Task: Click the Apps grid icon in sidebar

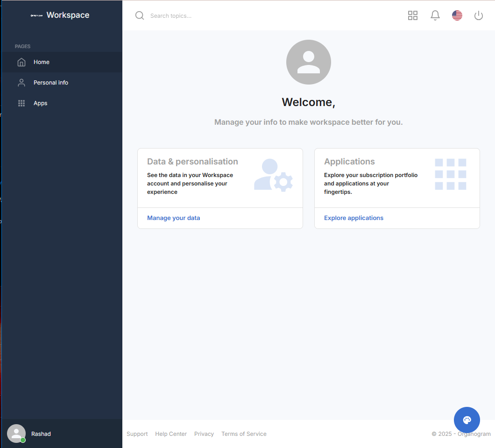Action: pyautogui.click(x=21, y=103)
